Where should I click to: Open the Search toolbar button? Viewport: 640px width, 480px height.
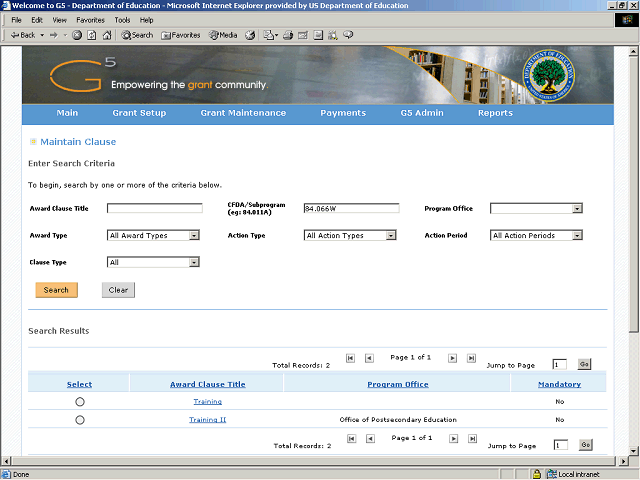point(137,35)
